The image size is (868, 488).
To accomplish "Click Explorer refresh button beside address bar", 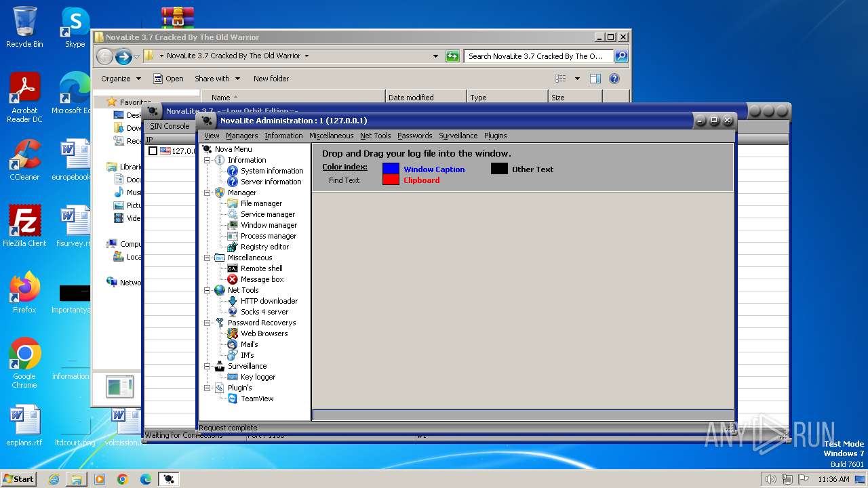I will 452,56.
